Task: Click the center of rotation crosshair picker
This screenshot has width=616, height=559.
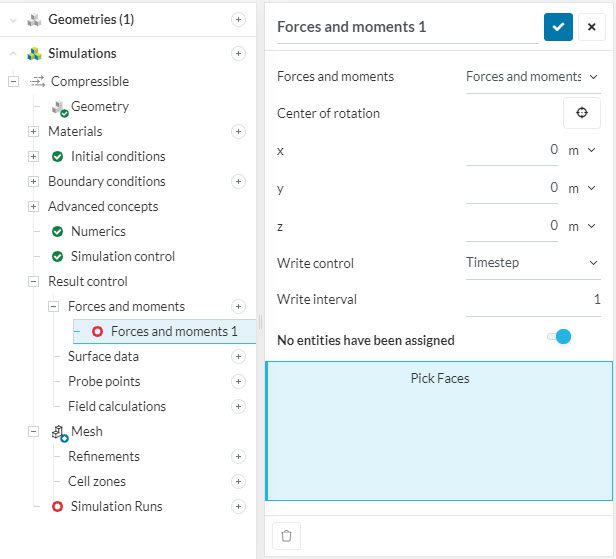Action: (x=581, y=114)
